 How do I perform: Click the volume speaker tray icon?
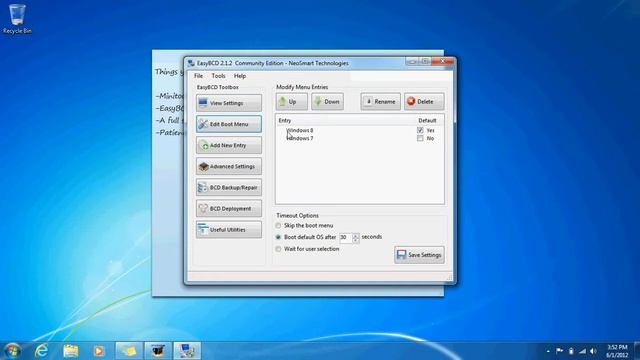(x=593, y=351)
